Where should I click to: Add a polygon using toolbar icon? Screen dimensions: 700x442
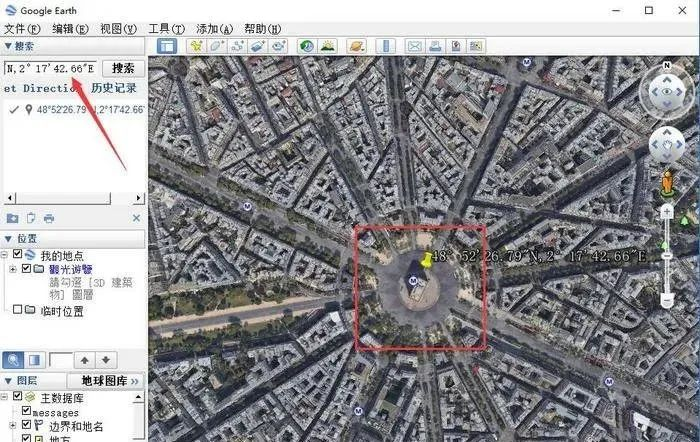[x=217, y=46]
